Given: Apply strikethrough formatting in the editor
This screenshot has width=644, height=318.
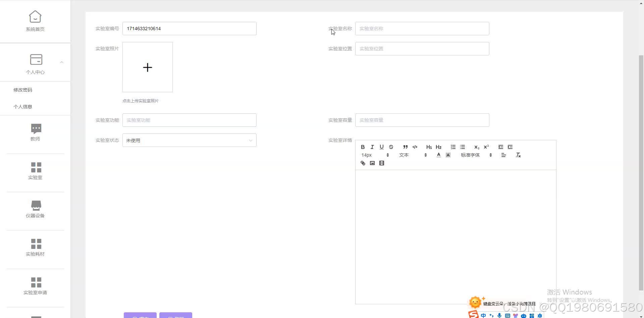Looking at the screenshot, I should pos(391,147).
